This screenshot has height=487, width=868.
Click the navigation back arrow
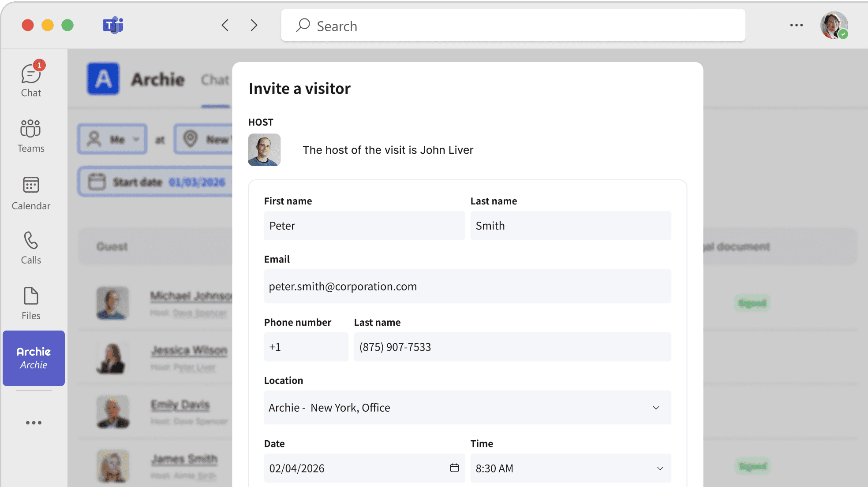tap(225, 25)
